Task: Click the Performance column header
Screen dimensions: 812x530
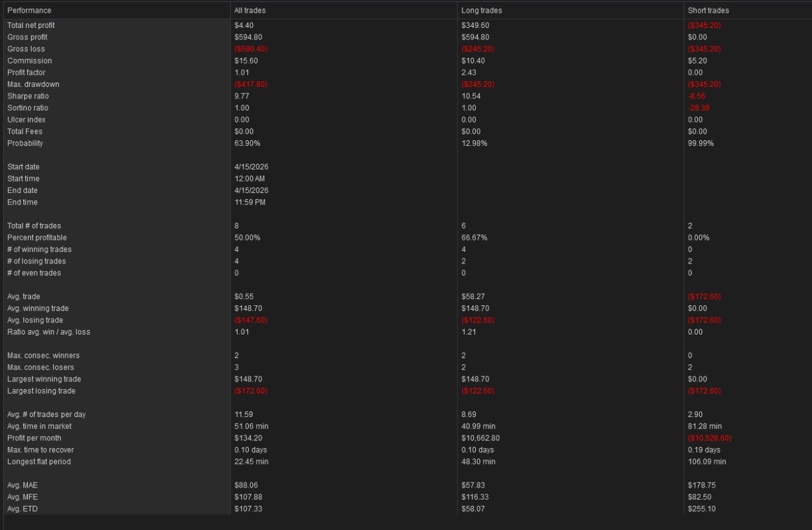Action: [x=29, y=10]
